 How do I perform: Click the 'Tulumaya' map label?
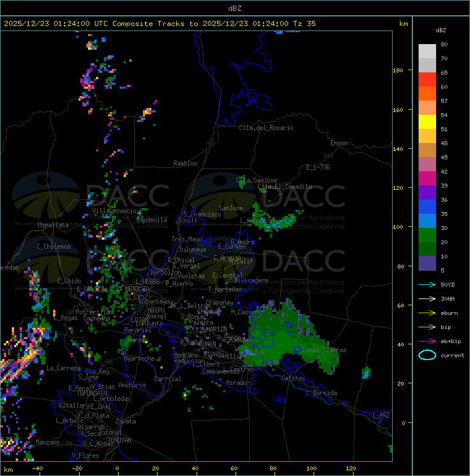click(193, 249)
